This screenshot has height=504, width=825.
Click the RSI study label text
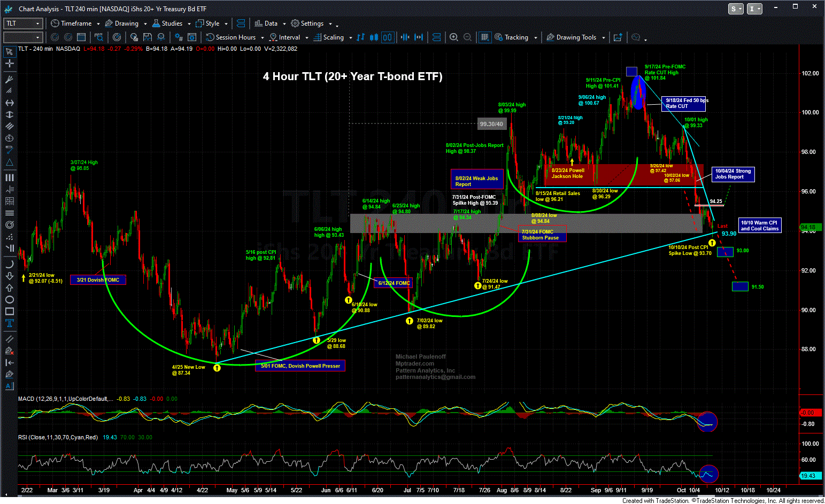[x=58, y=437]
